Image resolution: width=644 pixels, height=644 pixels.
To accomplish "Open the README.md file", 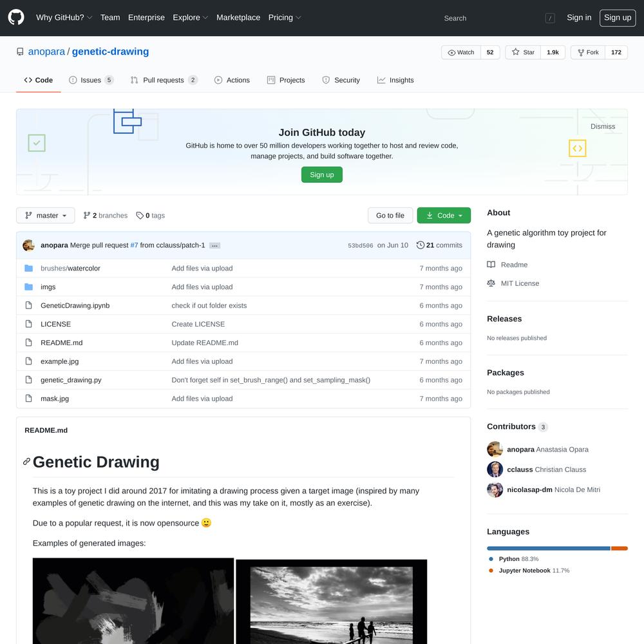I will tap(62, 343).
